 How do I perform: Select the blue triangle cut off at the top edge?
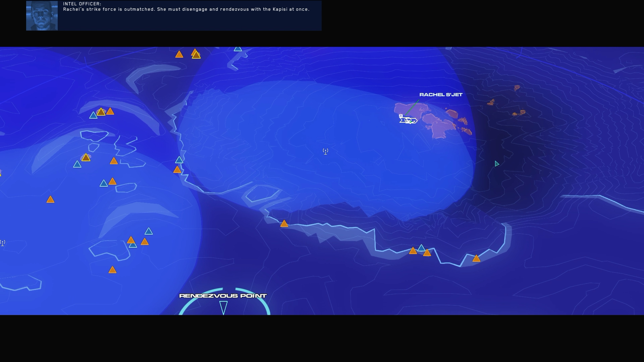(238, 49)
